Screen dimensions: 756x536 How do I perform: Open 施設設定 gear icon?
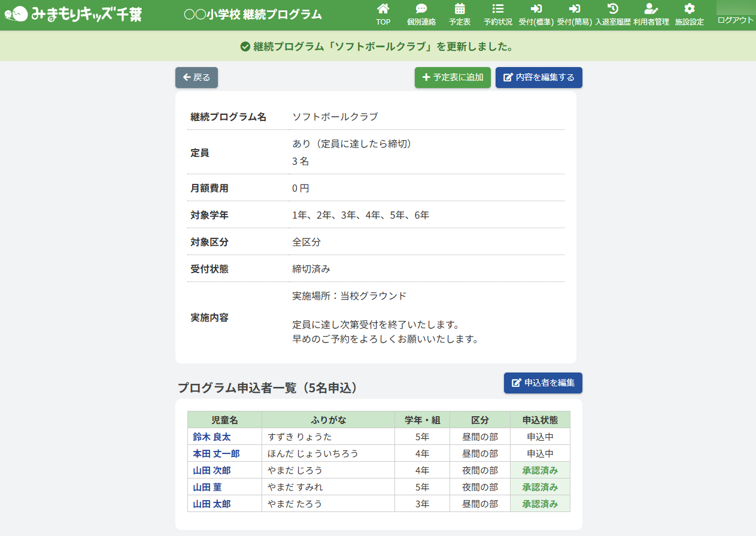689,9
